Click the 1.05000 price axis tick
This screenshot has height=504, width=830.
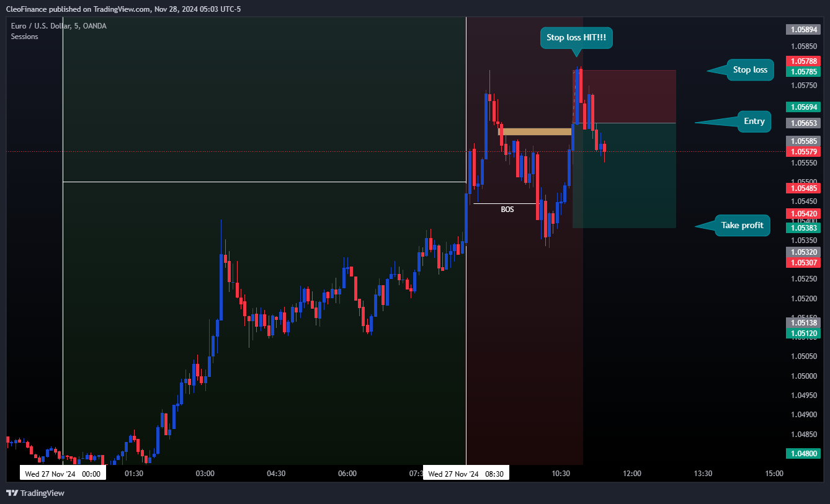coord(803,376)
